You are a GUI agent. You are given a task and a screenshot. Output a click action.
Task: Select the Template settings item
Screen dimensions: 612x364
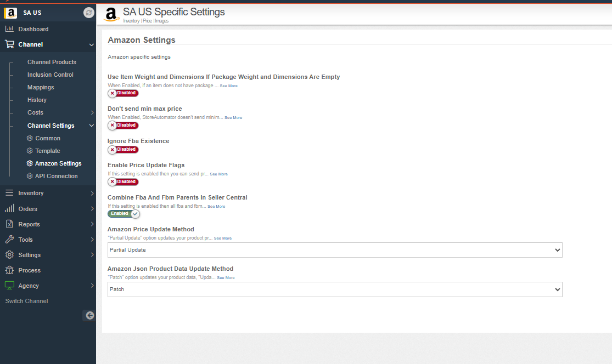click(x=48, y=151)
